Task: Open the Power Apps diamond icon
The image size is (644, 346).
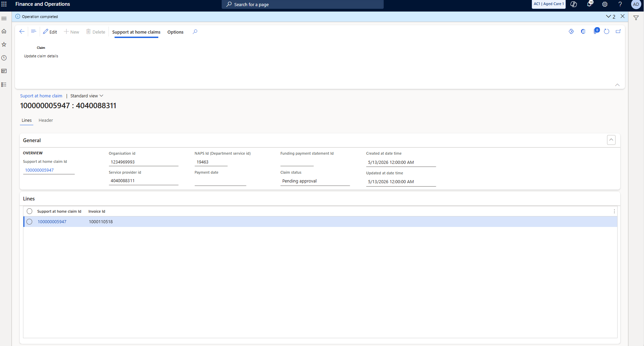Action: pyautogui.click(x=571, y=32)
